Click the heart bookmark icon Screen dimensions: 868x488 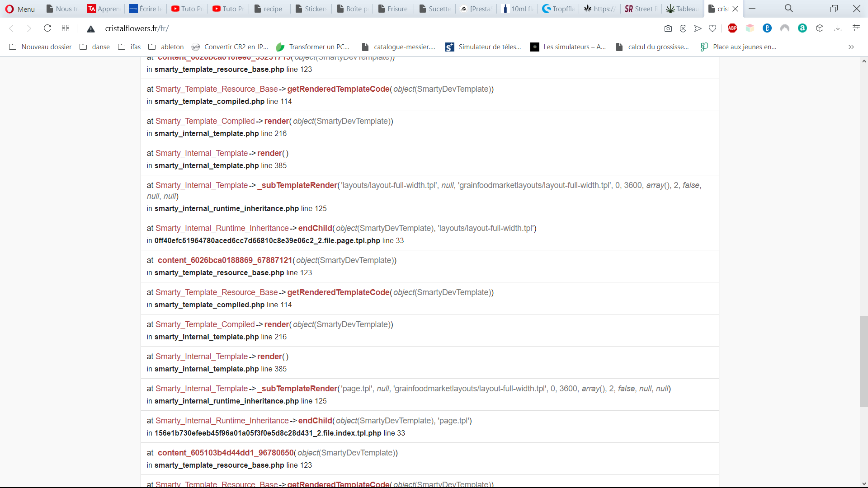[x=712, y=28]
